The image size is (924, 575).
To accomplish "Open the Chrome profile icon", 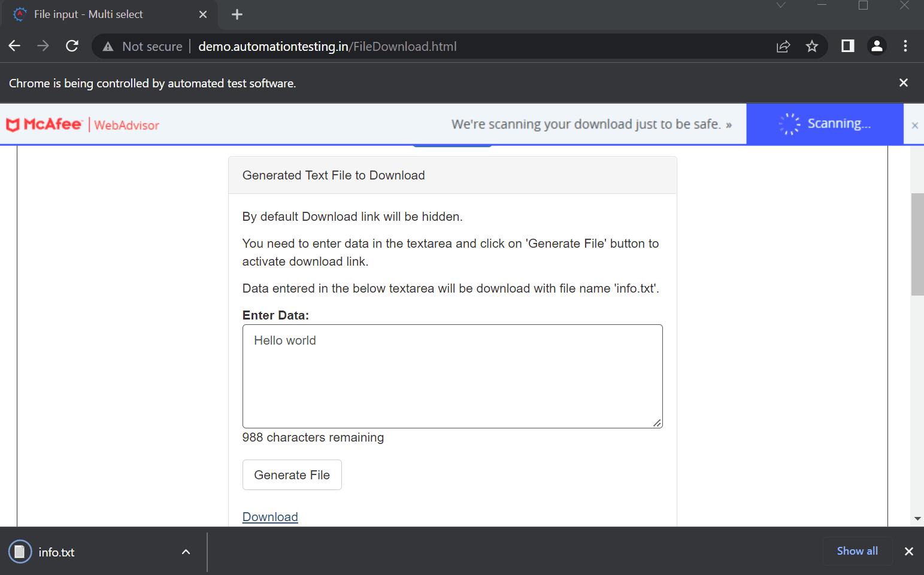I will (877, 46).
